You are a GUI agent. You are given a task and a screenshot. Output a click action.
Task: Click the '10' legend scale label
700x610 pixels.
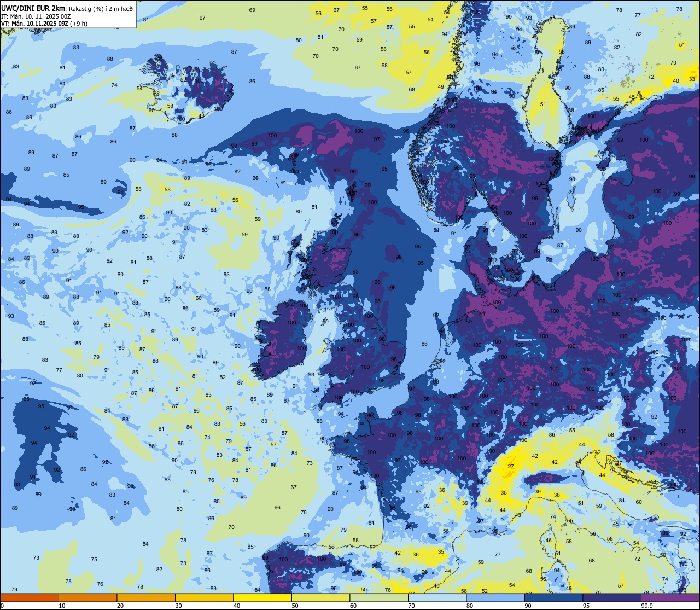62,606
